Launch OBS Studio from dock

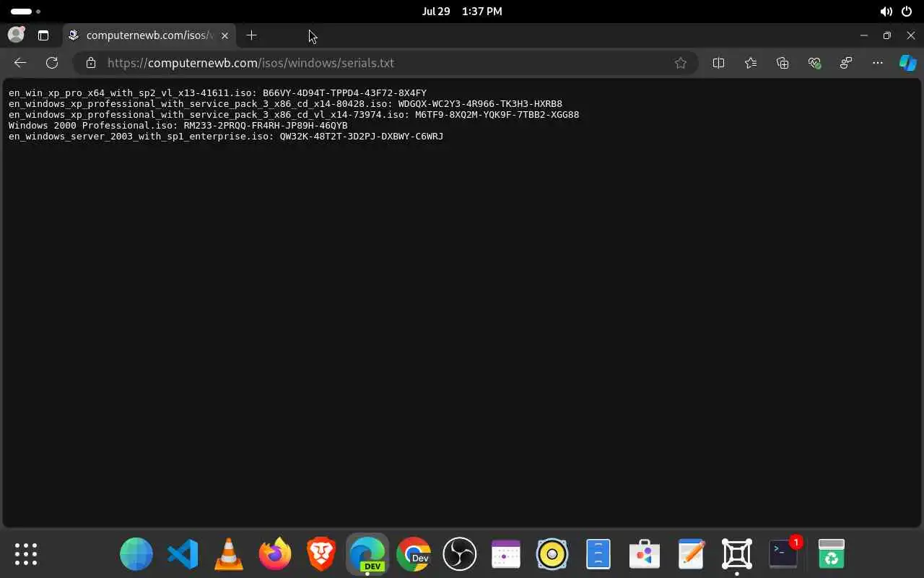tap(460, 554)
